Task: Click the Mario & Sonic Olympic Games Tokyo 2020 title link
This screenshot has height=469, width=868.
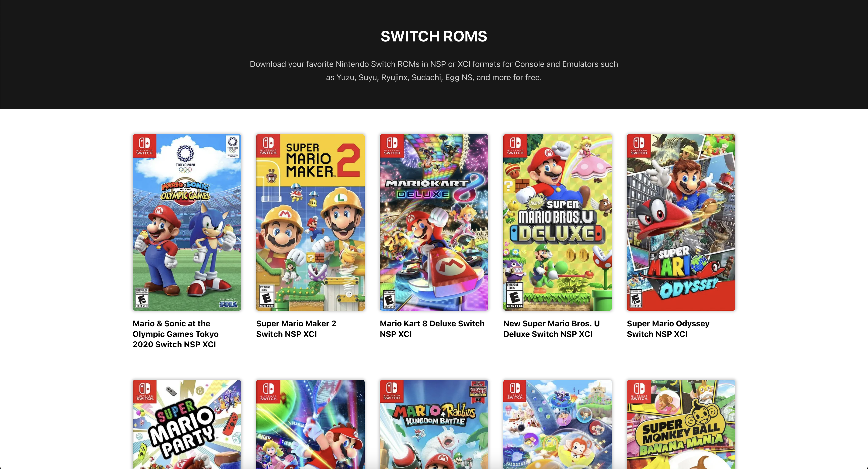Action: point(176,334)
